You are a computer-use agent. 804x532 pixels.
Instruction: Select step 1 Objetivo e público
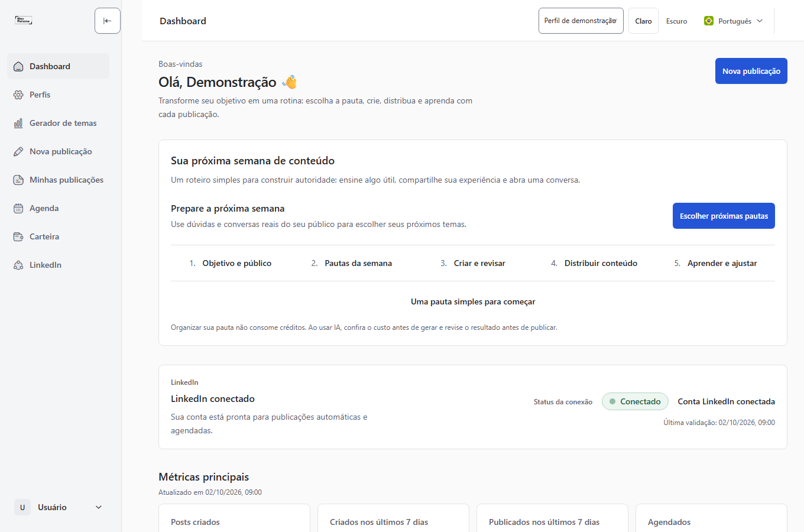click(231, 263)
